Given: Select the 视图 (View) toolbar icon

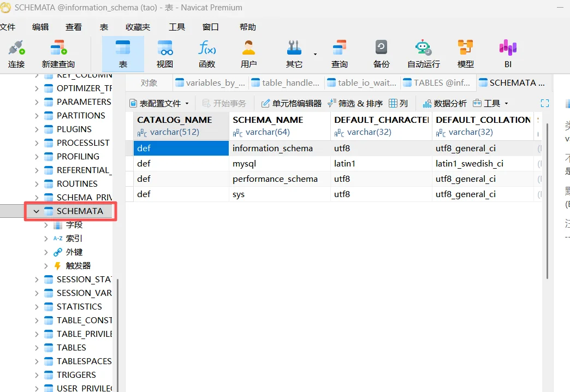Looking at the screenshot, I should 165,54.
